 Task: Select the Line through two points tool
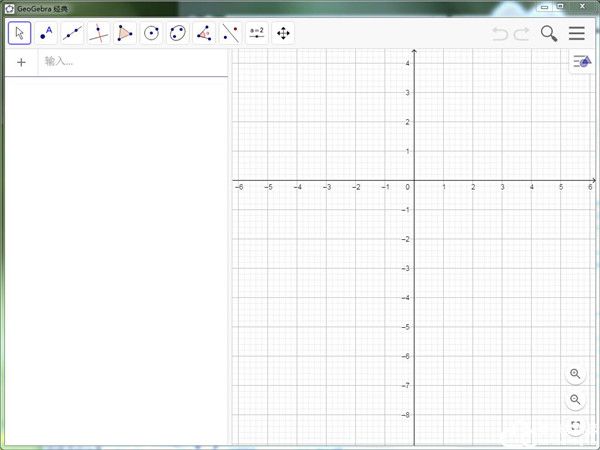pos(72,33)
